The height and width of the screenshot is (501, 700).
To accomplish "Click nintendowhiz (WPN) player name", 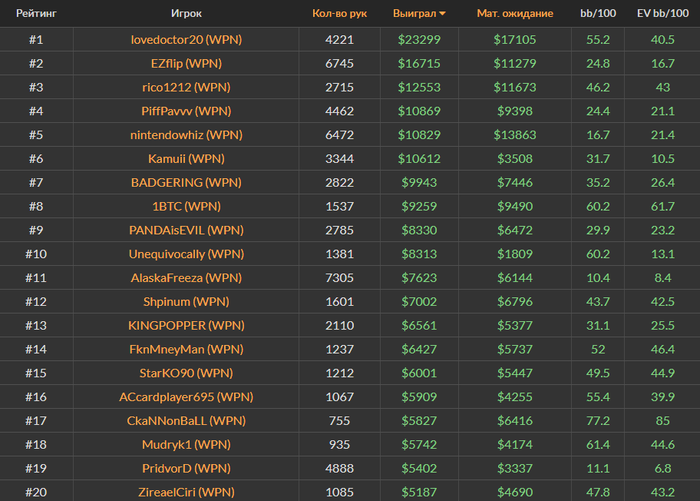I will [186, 135].
